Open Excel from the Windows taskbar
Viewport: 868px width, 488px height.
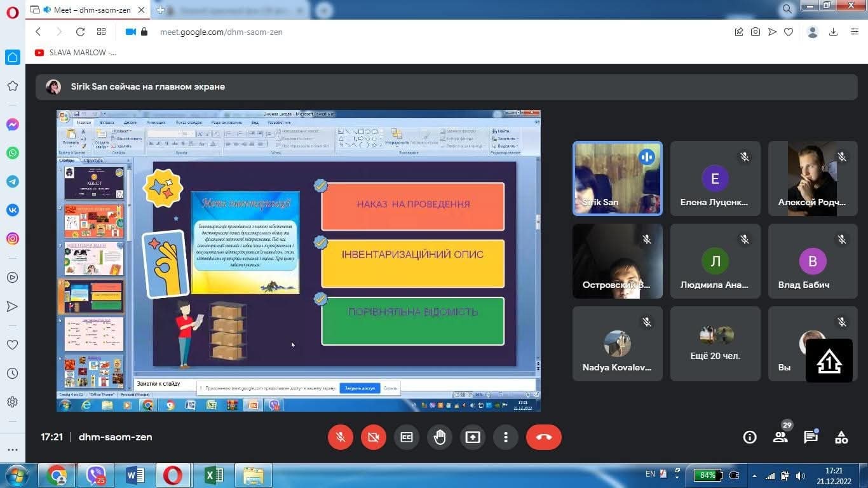(x=214, y=475)
